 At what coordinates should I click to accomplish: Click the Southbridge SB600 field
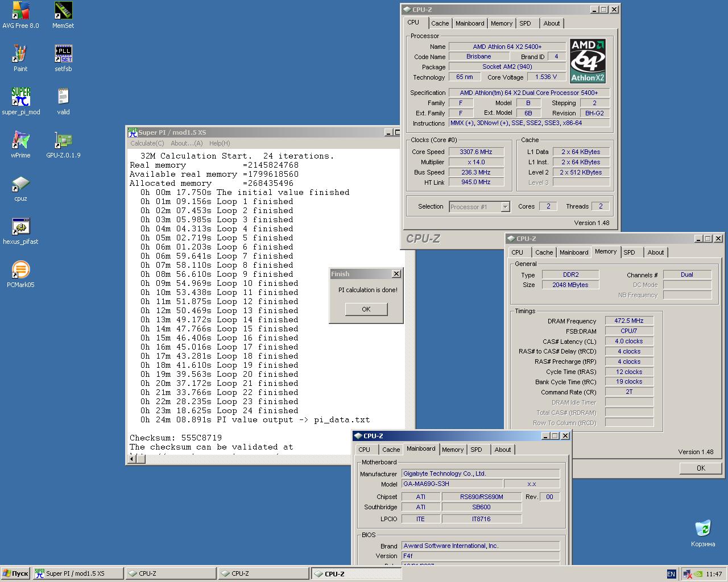click(x=481, y=507)
